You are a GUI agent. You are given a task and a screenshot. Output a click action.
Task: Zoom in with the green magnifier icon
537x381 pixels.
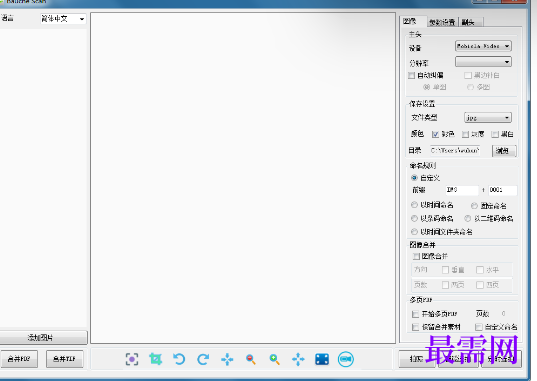[274, 359]
